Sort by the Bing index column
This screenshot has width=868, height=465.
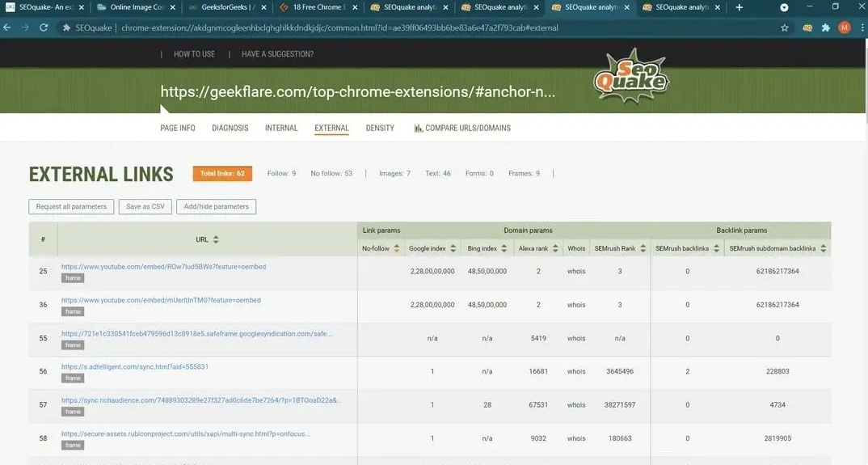coord(504,248)
